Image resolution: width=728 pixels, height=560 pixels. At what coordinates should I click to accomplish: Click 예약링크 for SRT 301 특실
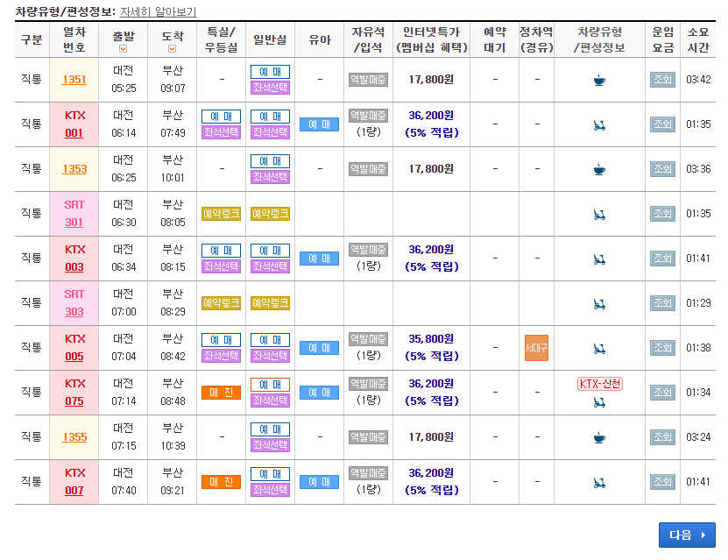(x=221, y=215)
